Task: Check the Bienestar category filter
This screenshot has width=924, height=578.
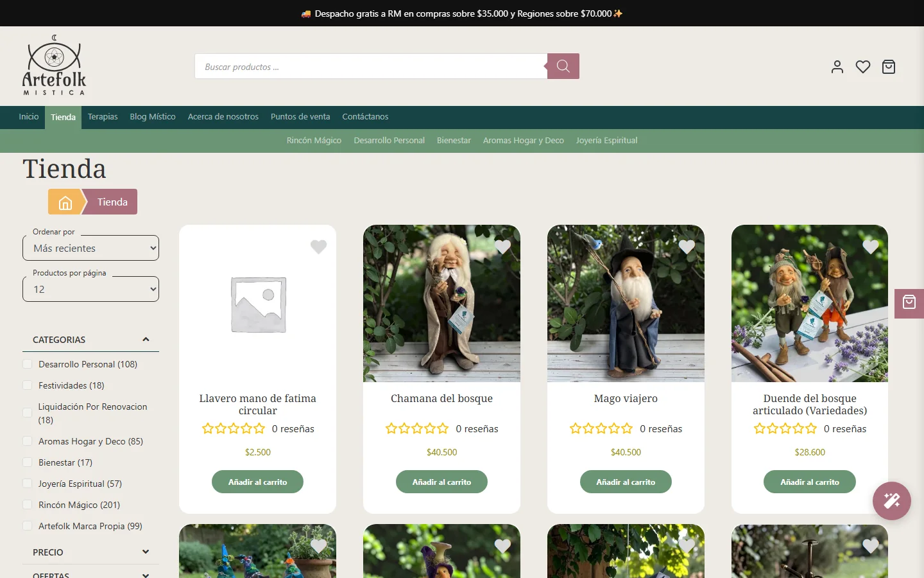Action: click(27, 462)
